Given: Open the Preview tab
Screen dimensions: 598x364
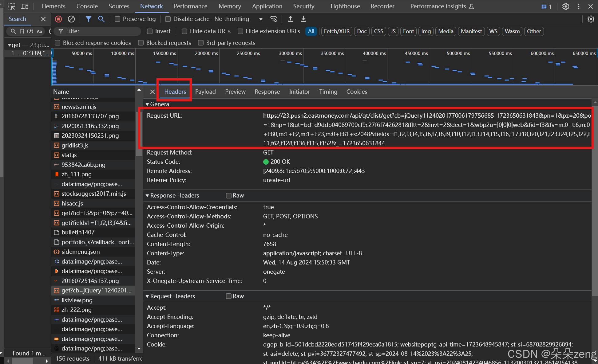Looking at the screenshot, I should pyautogui.click(x=235, y=92).
